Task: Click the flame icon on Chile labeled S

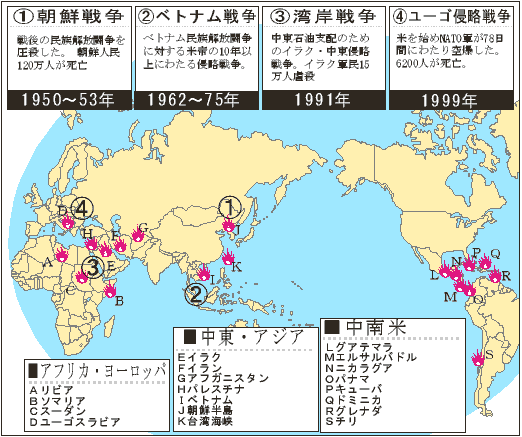Action: (x=478, y=358)
